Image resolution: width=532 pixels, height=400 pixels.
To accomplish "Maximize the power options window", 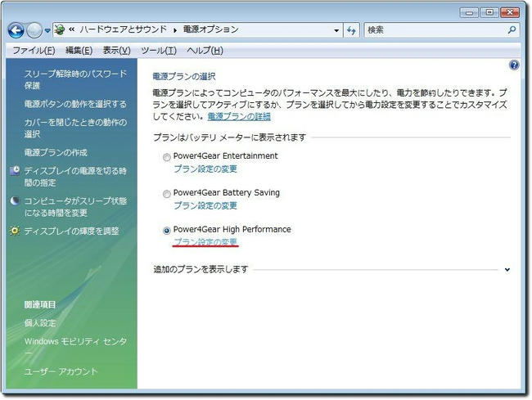I will pyautogui.click(x=489, y=12).
